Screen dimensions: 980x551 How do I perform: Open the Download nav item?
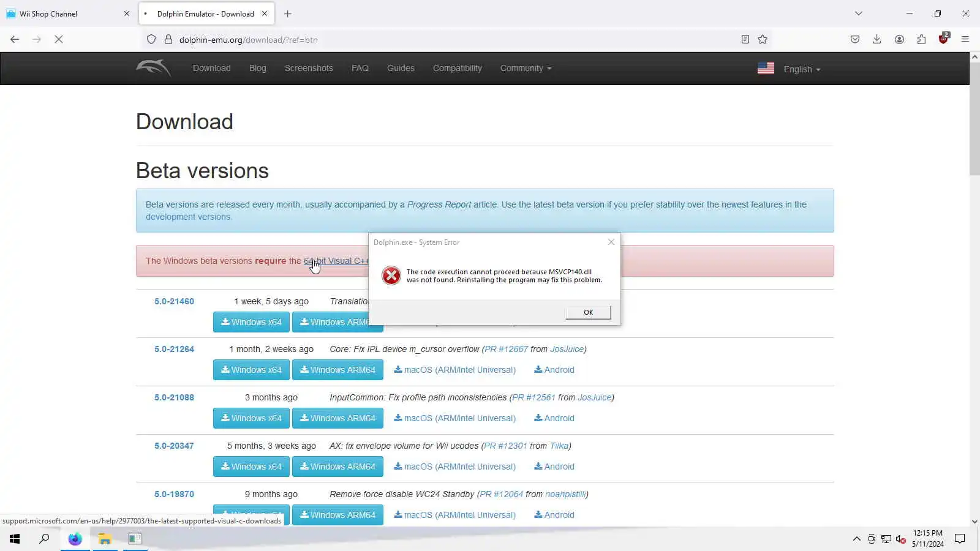click(212, 68)
